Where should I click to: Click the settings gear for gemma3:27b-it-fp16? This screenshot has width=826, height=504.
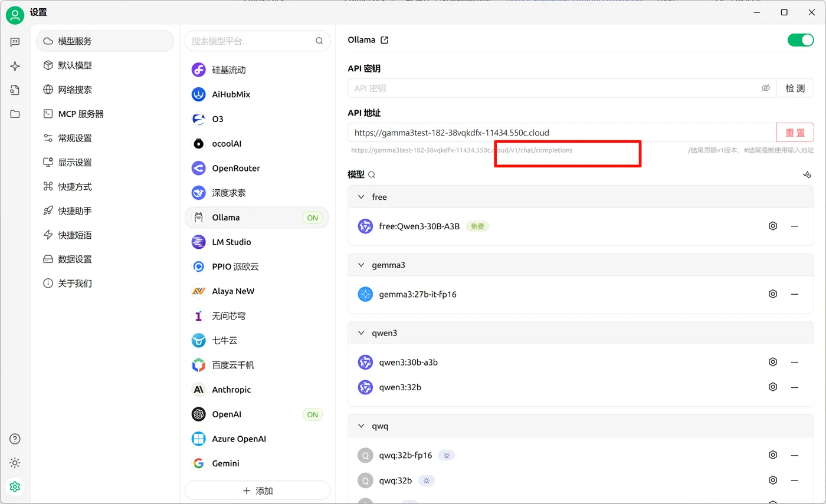773,294
